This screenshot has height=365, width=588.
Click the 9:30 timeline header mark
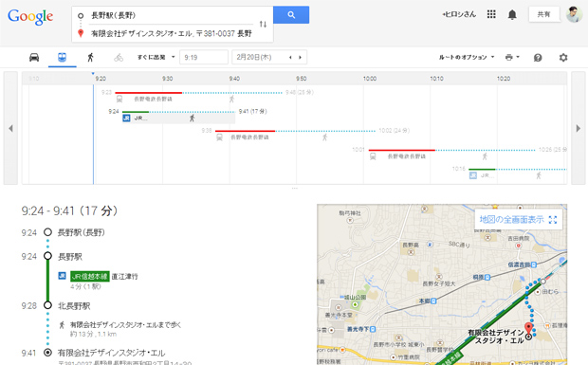(x=167, y=79)
